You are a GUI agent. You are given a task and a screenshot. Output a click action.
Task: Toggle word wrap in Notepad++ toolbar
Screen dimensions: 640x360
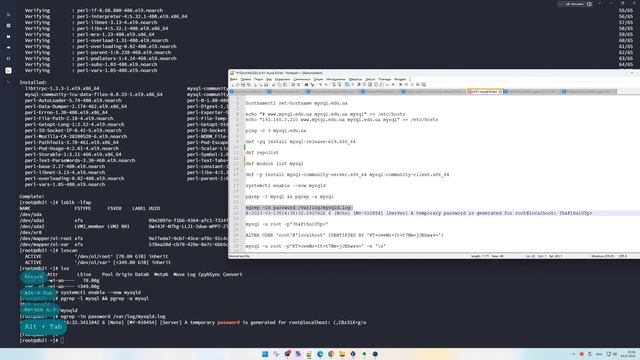pyautogui.click(x=347, y=84)
